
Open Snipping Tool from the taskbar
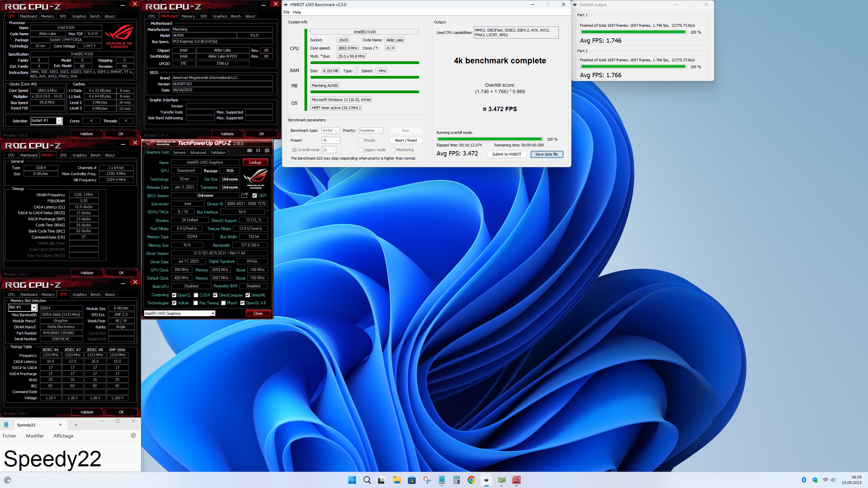pos(427,480)
